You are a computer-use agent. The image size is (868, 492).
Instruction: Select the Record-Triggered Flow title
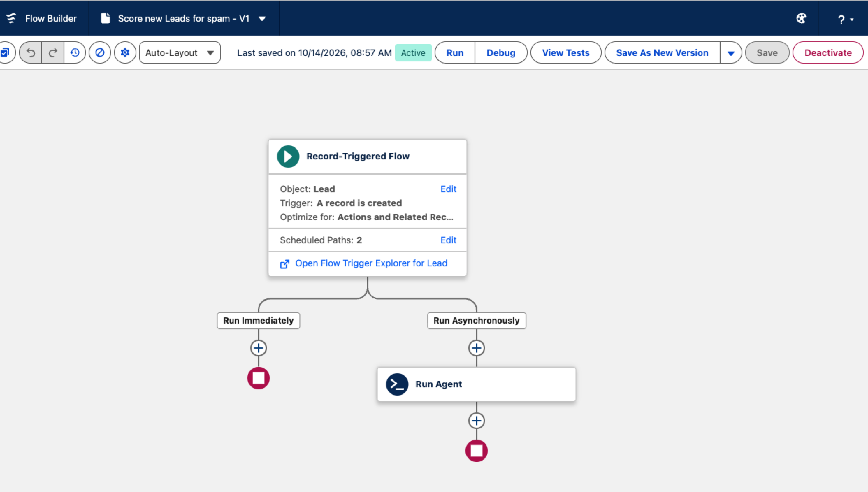[x=358, y=156]
